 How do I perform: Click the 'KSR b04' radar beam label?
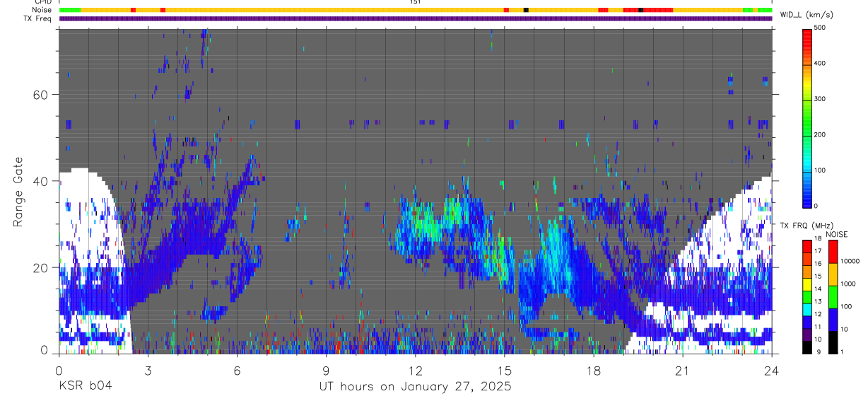tap(85, 386)
